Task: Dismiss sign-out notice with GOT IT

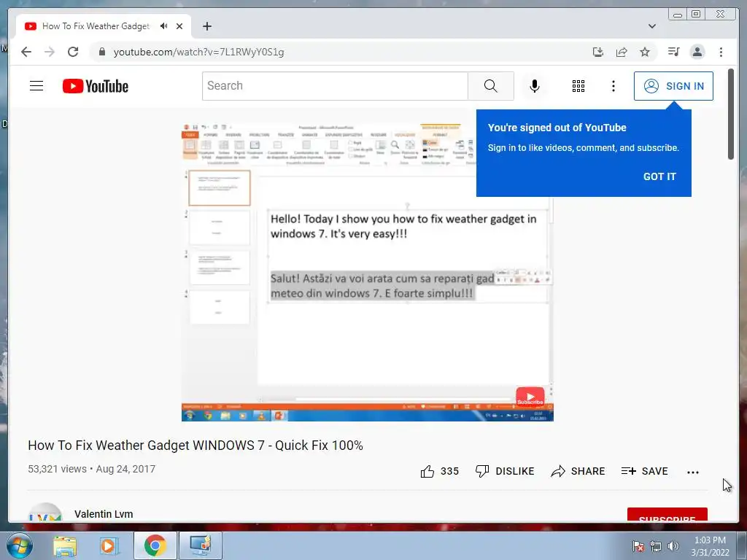Action: point(659,176)
